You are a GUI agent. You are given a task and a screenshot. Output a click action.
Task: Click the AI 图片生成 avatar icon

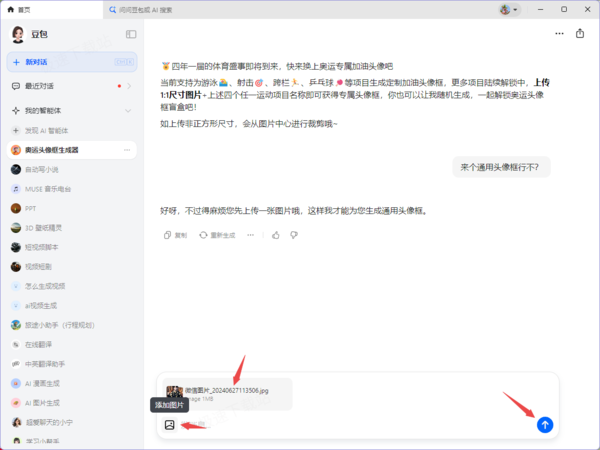click(16, 403)
